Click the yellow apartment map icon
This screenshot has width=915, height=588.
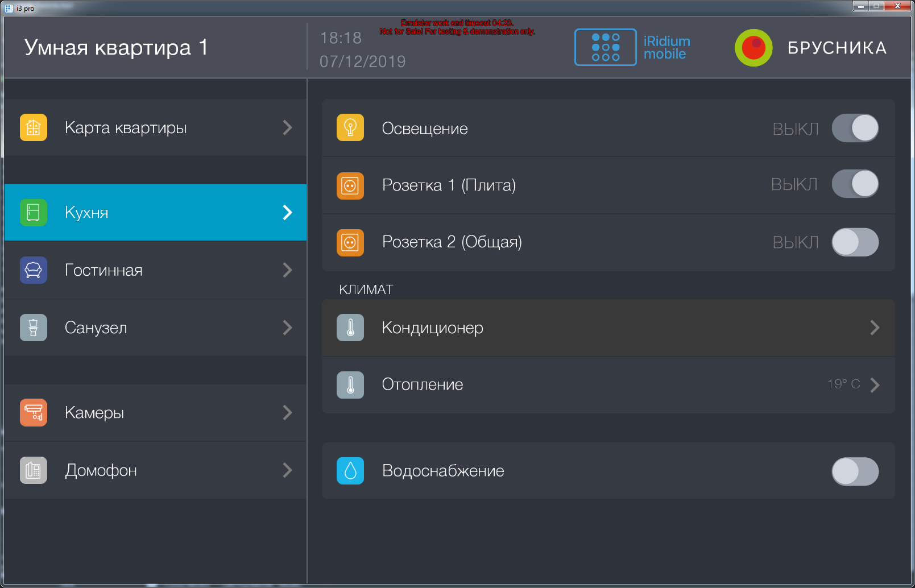click(34, 127)
